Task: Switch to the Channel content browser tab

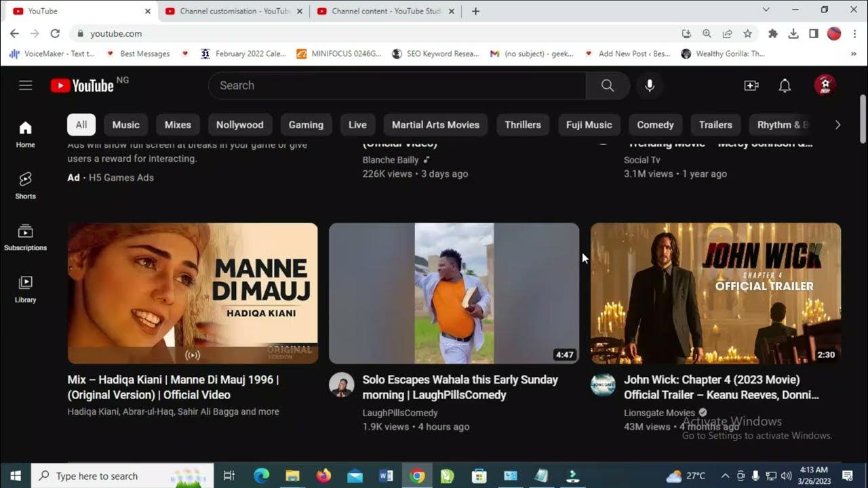Action: coord(386,11)
